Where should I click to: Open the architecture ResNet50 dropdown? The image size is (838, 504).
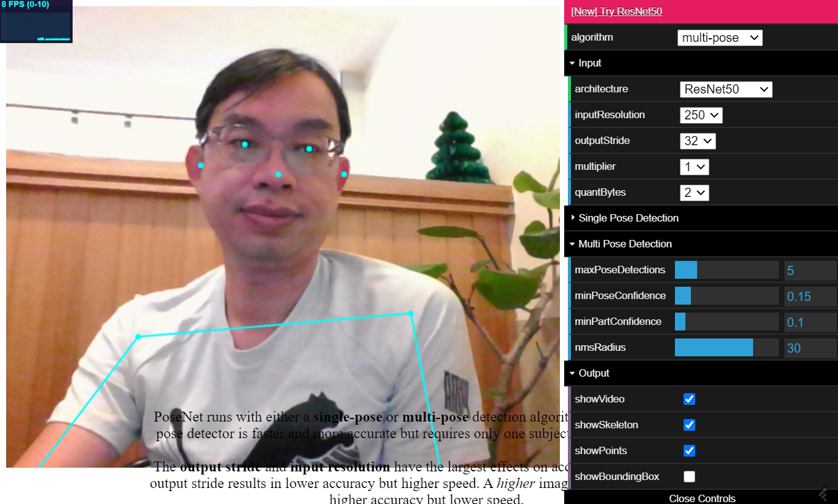pos(726,89)
